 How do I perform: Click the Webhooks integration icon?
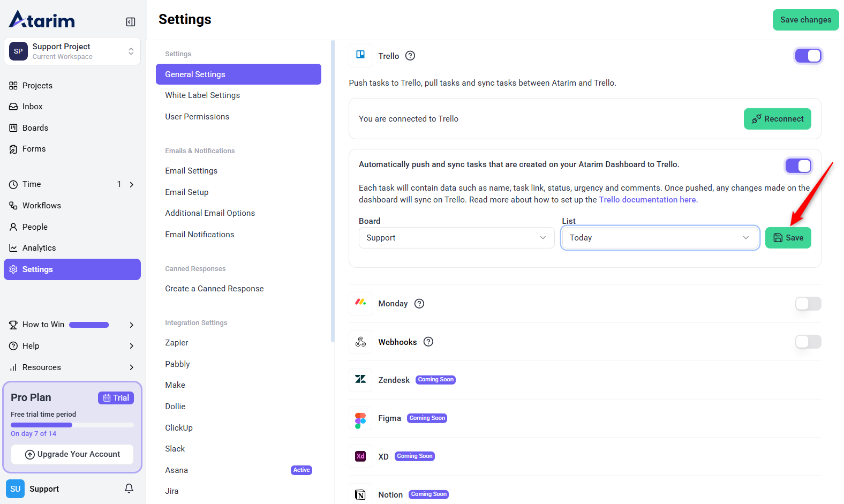click(360, 342)
